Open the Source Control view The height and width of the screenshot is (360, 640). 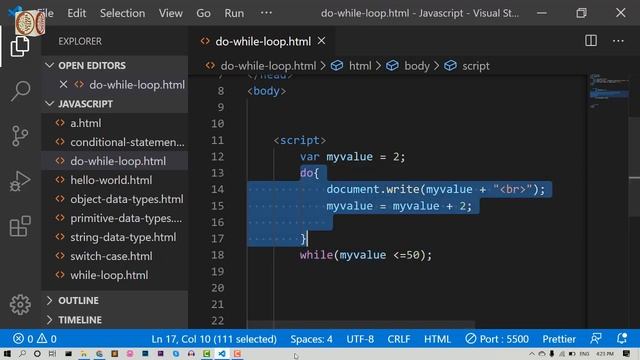(20, 136)
